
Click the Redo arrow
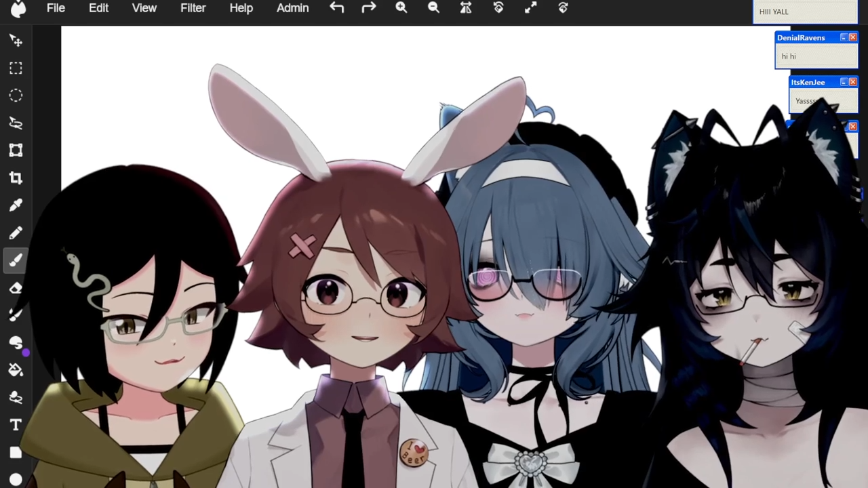click(368, 8)
